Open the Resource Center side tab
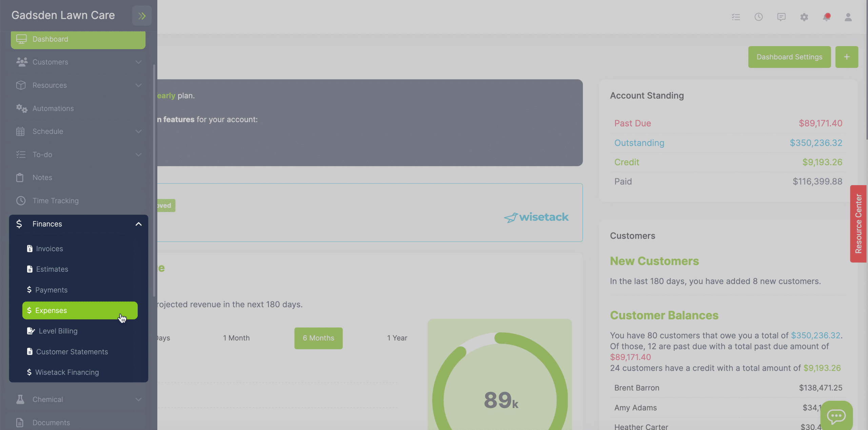The height and width of the screenshot is (430, 868). [x=858, y=224]
